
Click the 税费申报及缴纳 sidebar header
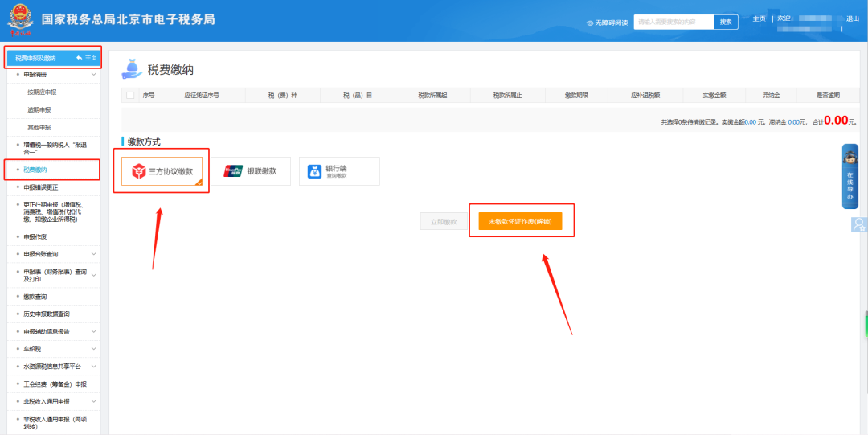pyautogui.click(x=54, y=58)
